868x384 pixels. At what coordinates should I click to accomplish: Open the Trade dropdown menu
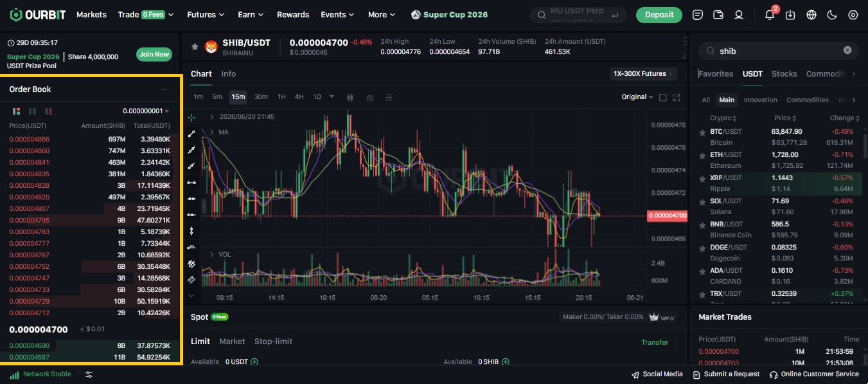[x=146, y=14]
